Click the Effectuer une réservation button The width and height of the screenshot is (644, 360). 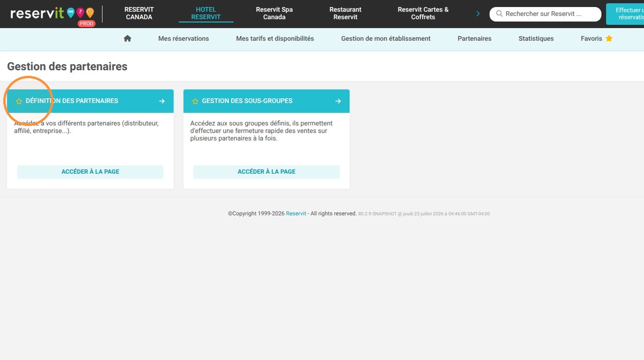625,14
